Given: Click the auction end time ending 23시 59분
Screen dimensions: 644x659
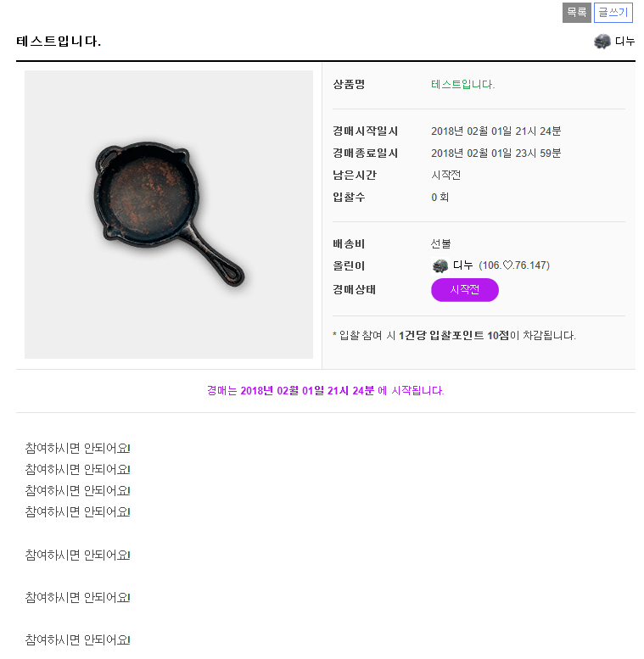Looking at the screenshot, I should click(496, 154).
